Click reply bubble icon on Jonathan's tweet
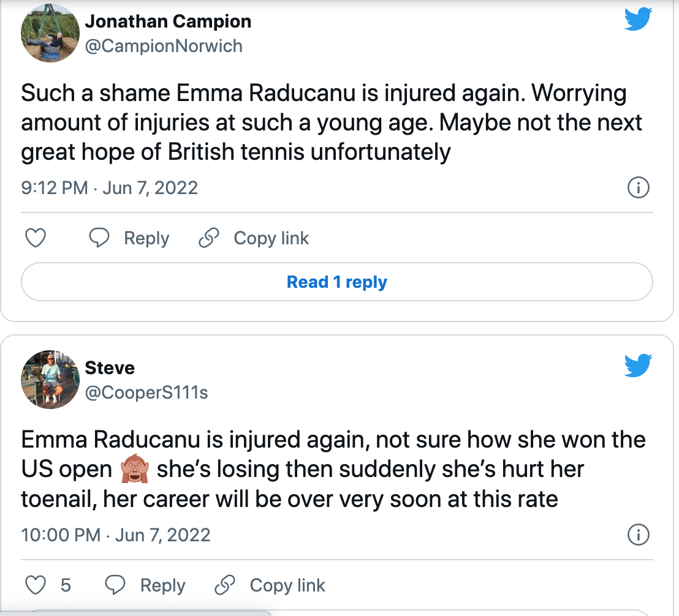Screen dimensions: 679x616 [x=99, y=238]
